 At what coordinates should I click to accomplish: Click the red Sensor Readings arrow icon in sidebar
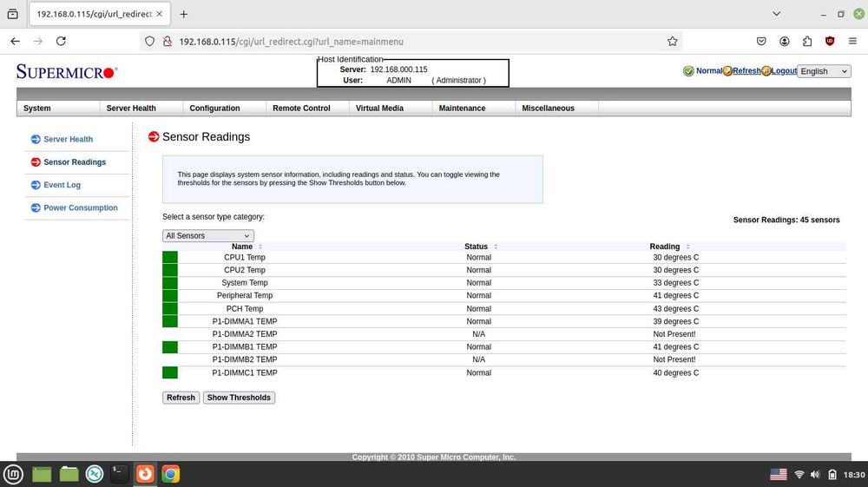coord(36,161)
